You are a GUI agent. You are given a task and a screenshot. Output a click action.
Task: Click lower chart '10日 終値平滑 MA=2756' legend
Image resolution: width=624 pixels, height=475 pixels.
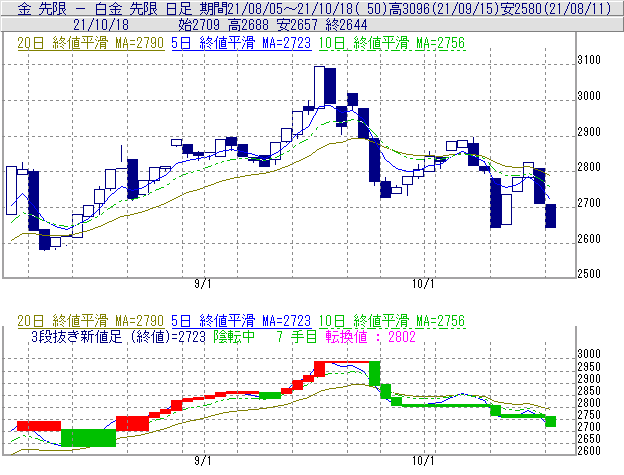click(x=392, y=320)
